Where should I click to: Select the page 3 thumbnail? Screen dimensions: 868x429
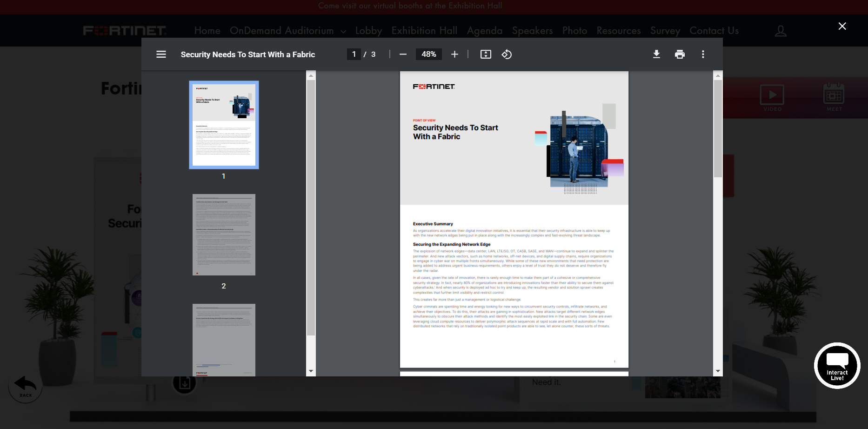point(224,340)
